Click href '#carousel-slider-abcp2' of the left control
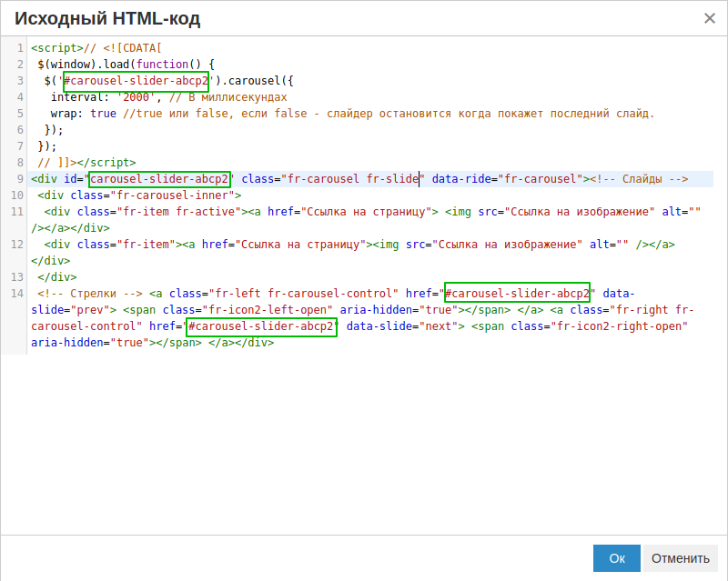Screen dimensions: 728x581 tap(517, 294)
